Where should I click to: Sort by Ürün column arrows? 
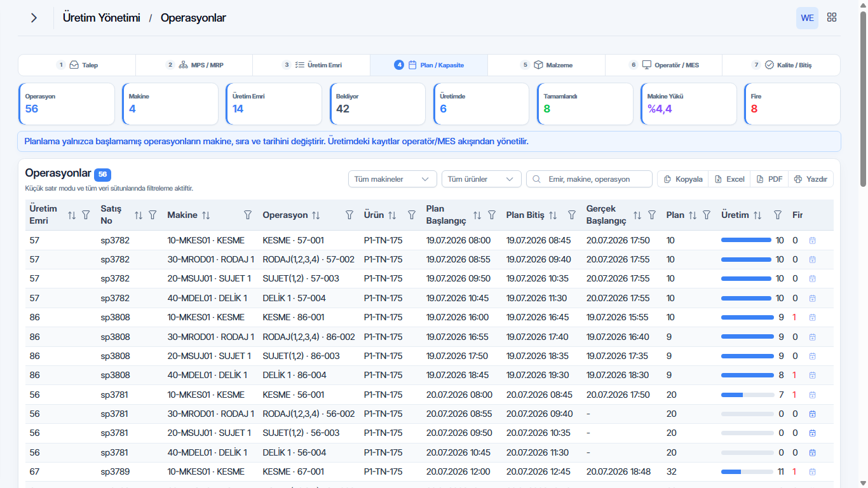click(x=392, y=215)
